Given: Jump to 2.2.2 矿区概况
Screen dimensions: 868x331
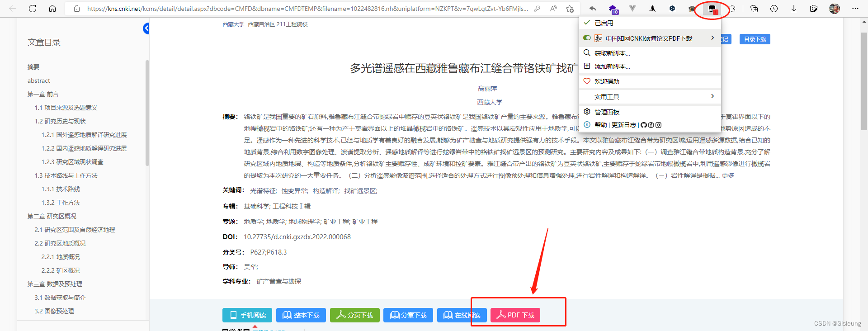Looking at the screenshot, I should coord(61,270).
